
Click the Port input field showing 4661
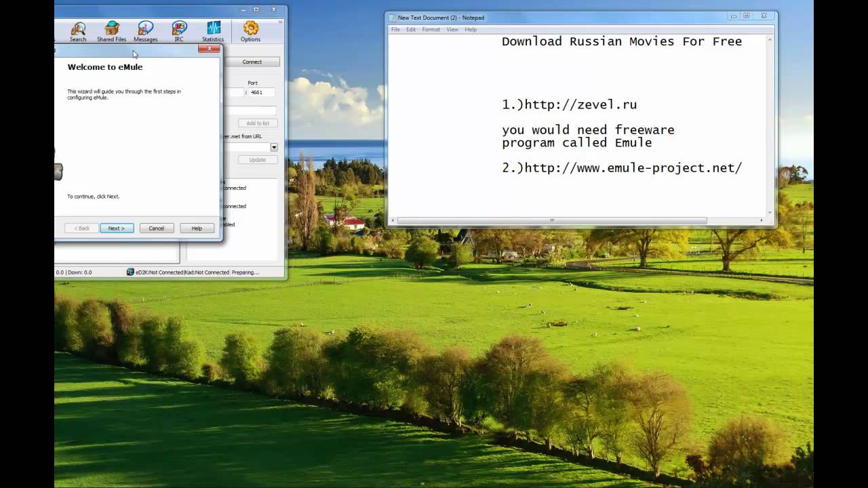[261, 92]
